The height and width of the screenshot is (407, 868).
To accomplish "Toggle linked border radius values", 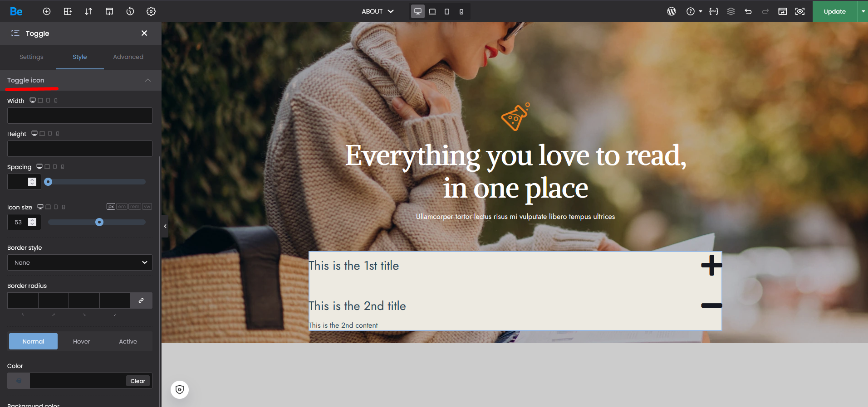I will (141, 300).
